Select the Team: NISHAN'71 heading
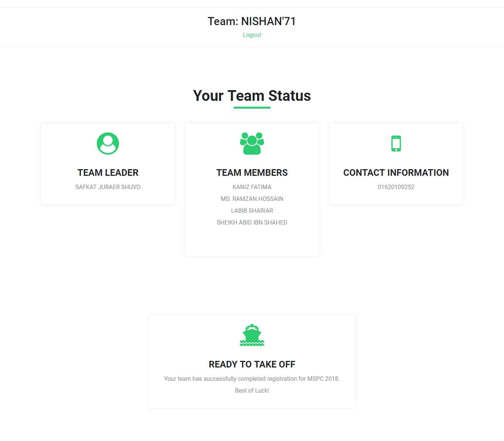 point(252,21)
